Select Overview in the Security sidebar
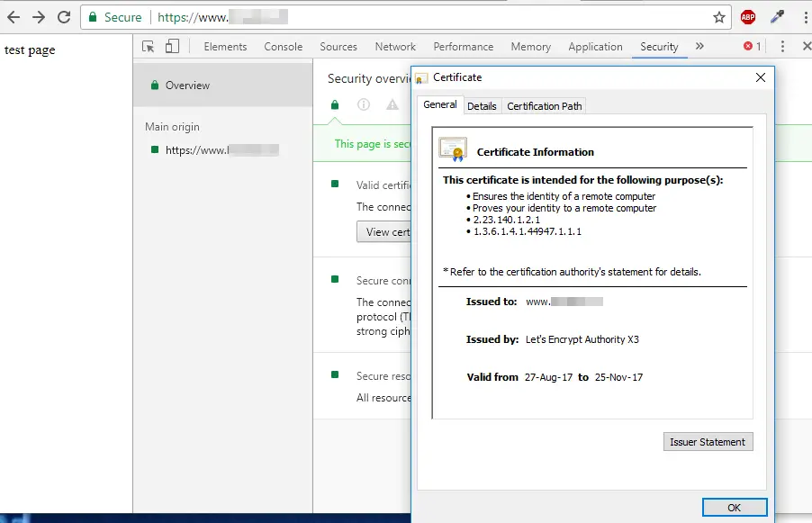 coord(222,86)
